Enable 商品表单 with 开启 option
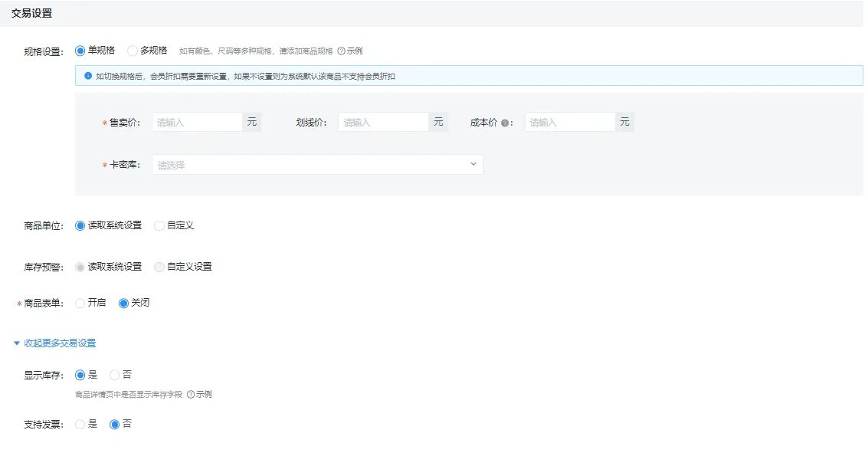 (x=80, y=304)
